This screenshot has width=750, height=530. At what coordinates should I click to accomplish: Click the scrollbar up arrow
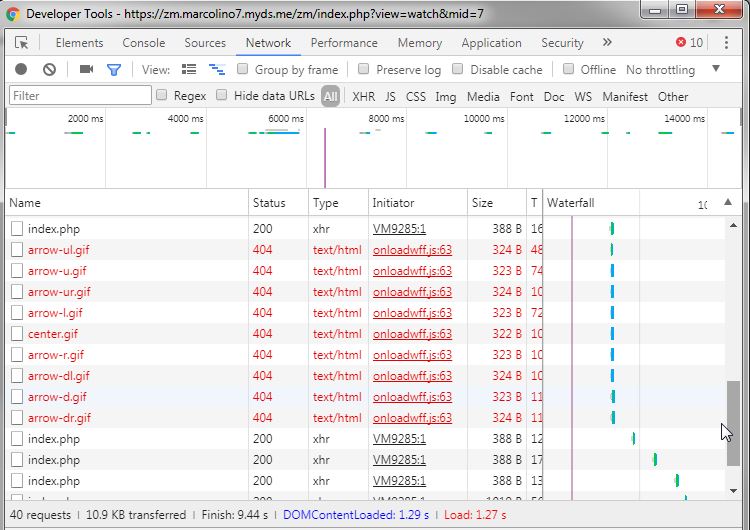733,225
